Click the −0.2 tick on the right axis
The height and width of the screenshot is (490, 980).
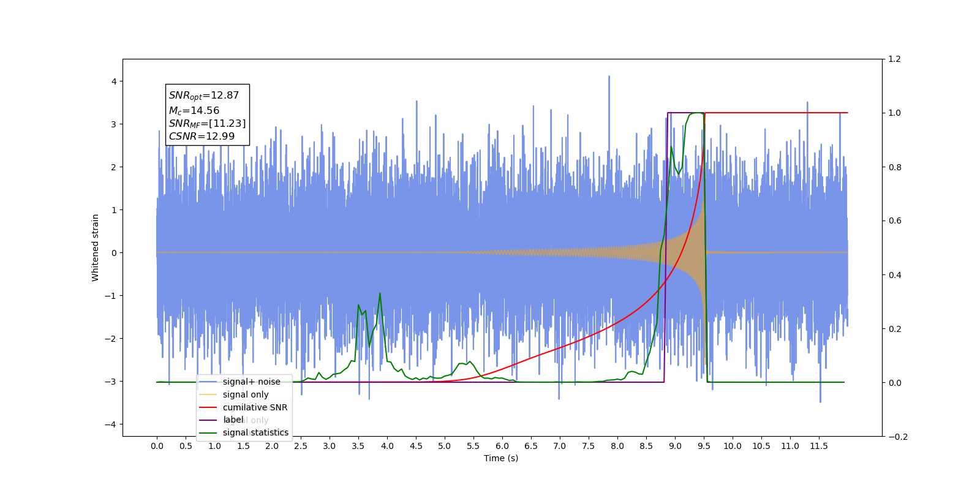(897, 437)
